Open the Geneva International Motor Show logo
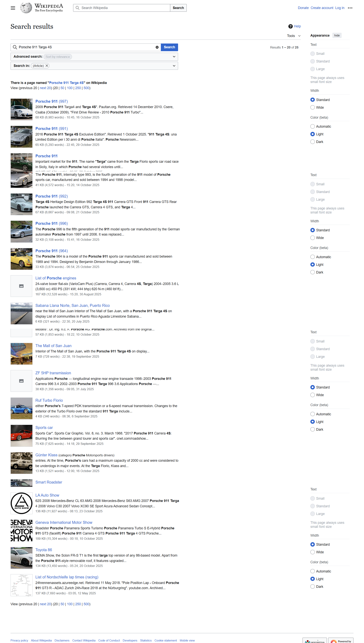The height and width of the screenshot is (643, 364). point(21,530)
